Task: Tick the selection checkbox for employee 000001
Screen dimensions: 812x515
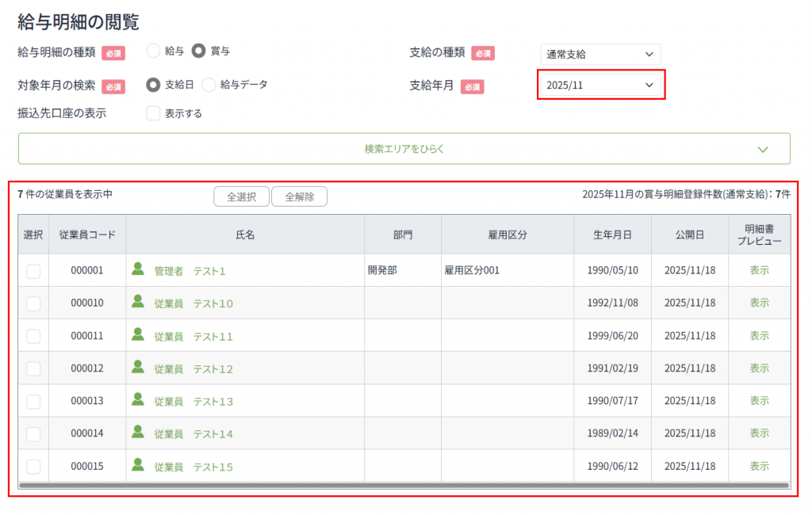Action: coord(33,271)
